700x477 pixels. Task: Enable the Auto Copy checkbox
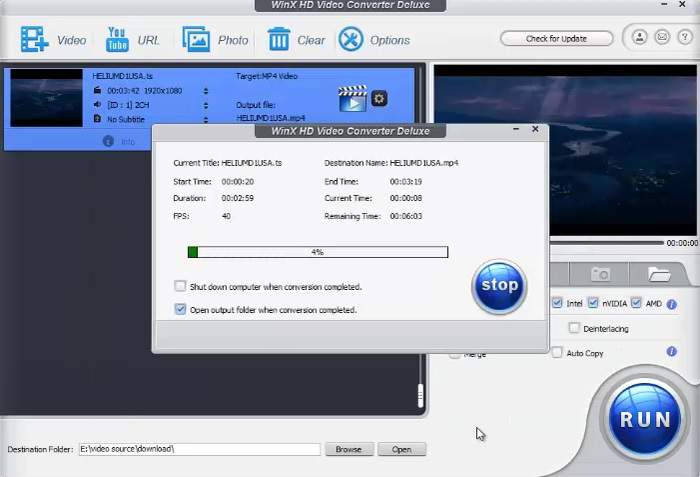[557, 352]
